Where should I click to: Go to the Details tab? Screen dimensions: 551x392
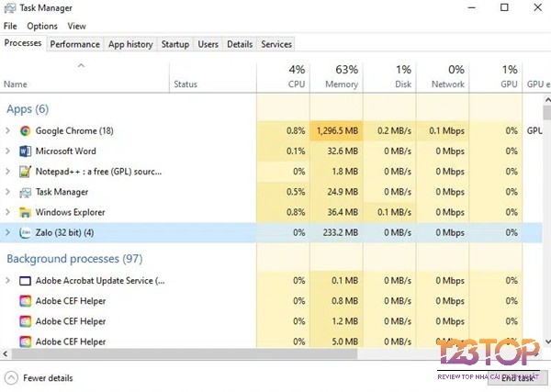(240, 44)
